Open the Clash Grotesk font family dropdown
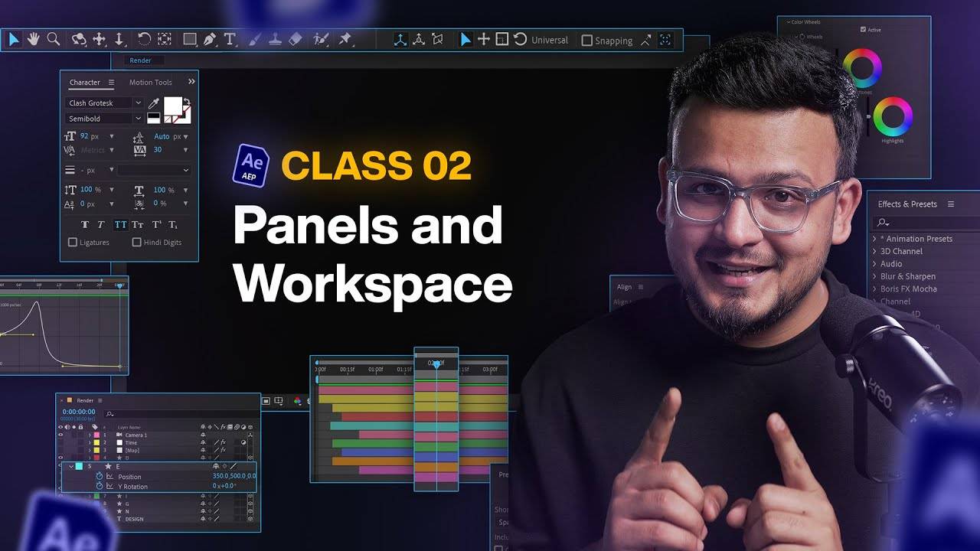 [x=139, y=103]
